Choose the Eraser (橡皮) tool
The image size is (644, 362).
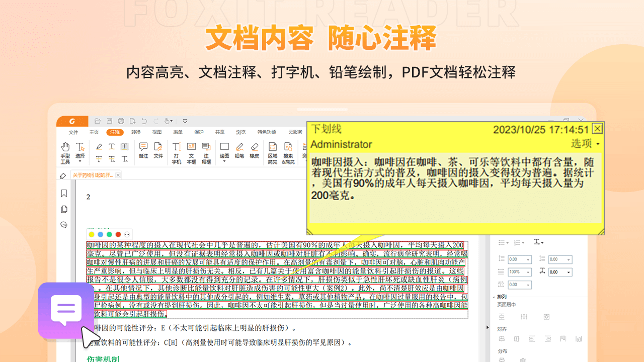[x=255, y=152]
